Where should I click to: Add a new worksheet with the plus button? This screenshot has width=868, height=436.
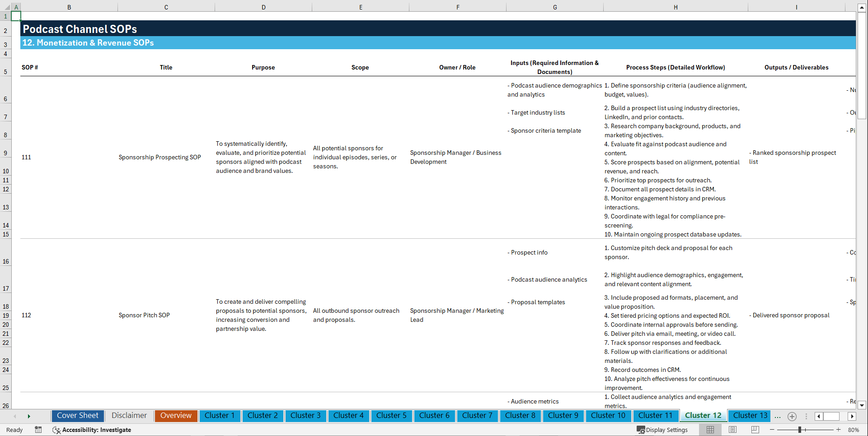coord(792,416)
